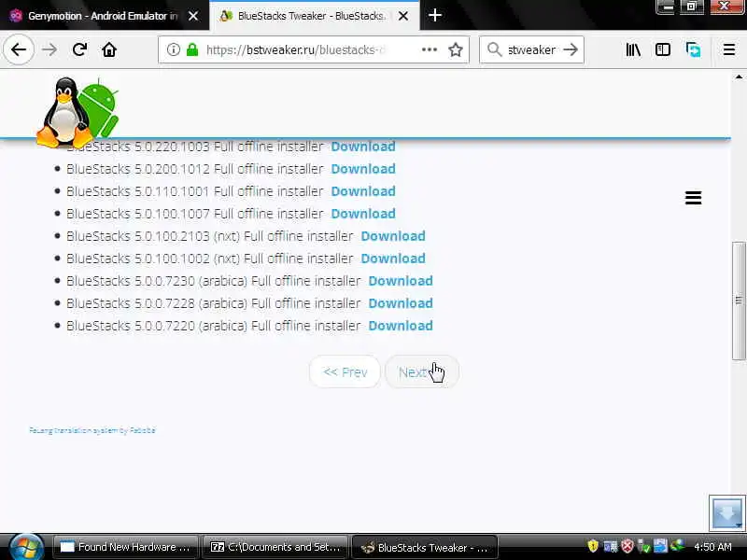747x560 pixels.
Task: Download BlueStacks 5.0.110.1001 installer
Action: (x=363, y=191)
